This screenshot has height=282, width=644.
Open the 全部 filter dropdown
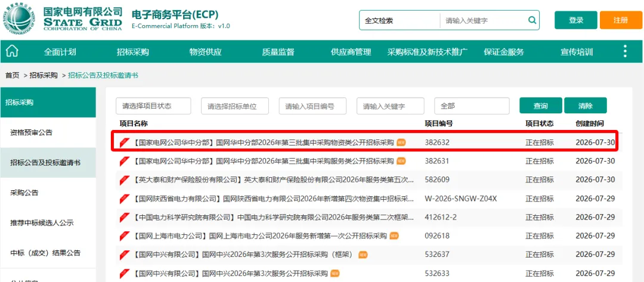click(x=472, y=106)
